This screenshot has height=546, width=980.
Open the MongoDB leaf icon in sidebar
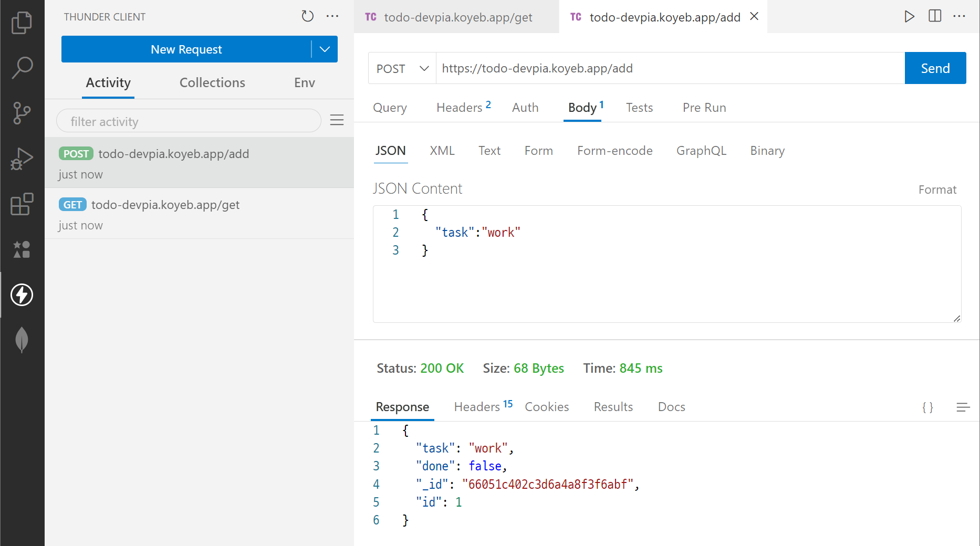point(22,340)
